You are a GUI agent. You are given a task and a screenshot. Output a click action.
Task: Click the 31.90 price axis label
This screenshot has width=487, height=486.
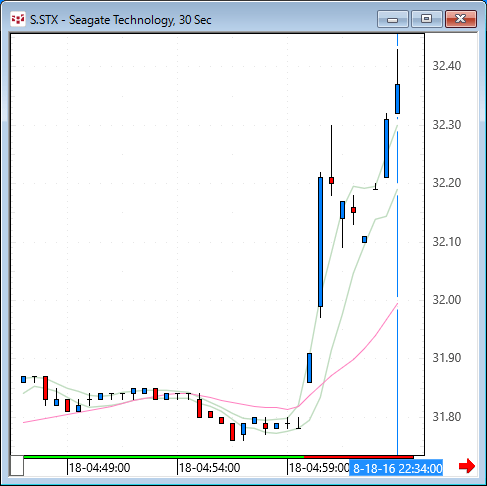(447, 358)
